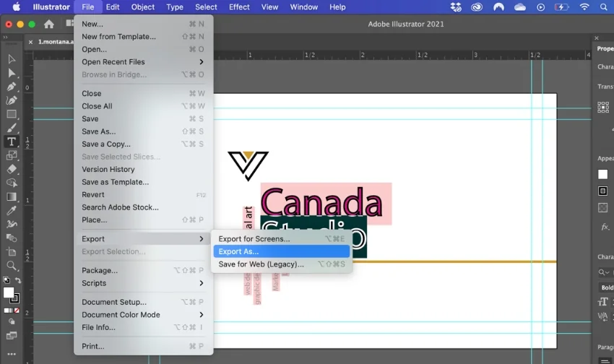614x364 pixels.
Task: Open the font search dropdown in Character panel
Action: click(x=603, y=272)
